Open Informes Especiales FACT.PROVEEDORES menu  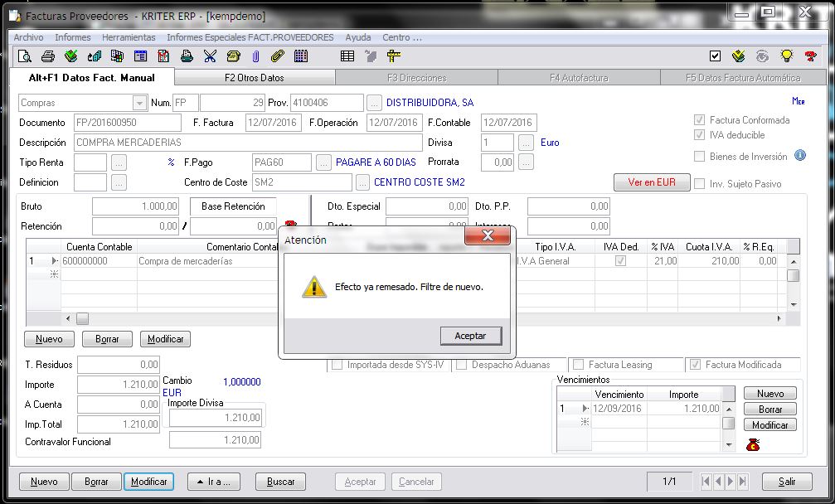point(250,37)
